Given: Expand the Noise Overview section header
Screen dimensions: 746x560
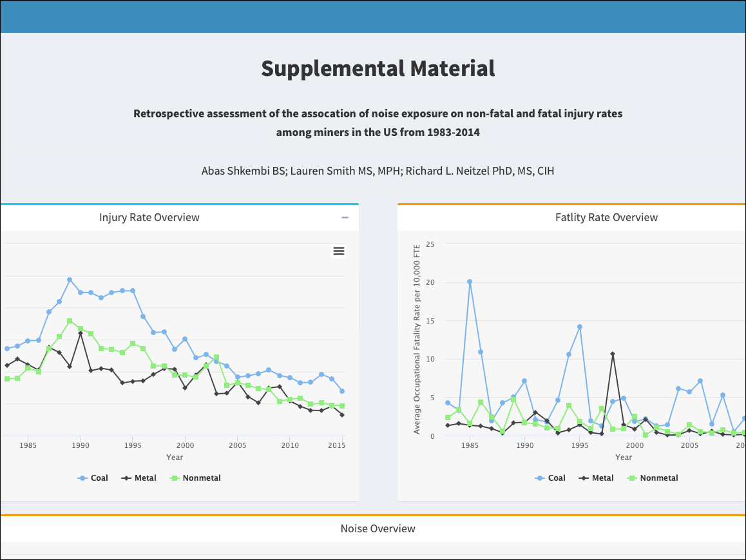Looking at the screenshot, I should [378, 529].
